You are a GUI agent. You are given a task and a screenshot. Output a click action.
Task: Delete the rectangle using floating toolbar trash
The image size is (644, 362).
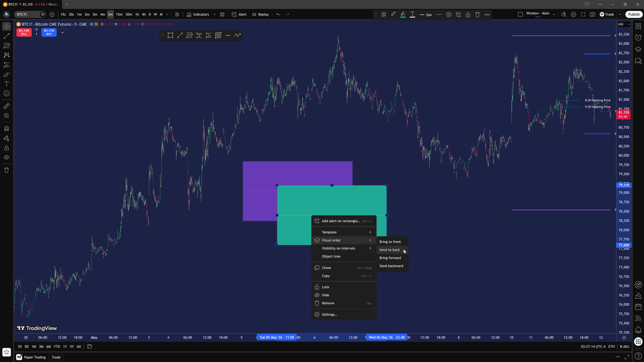tap(477, 14)
